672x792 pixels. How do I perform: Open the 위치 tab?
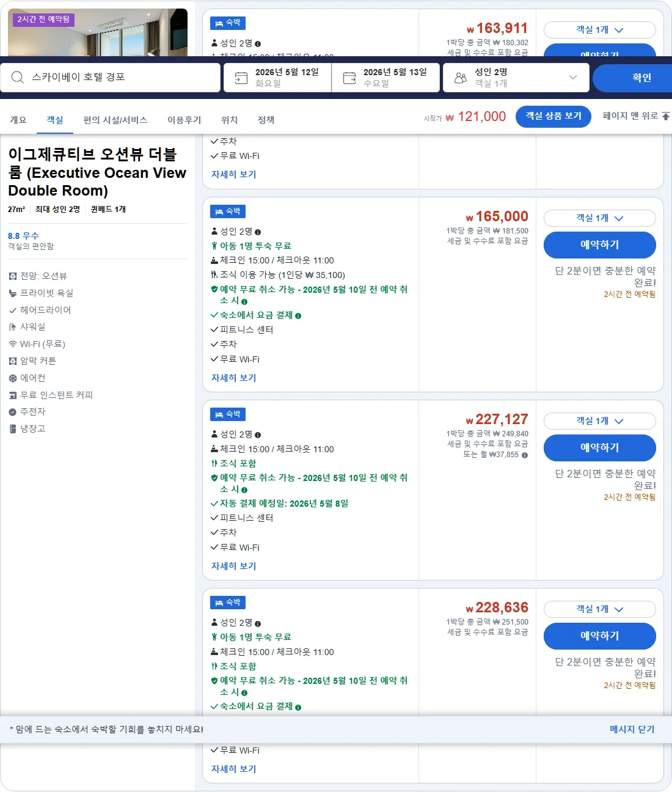pos(230,120)
